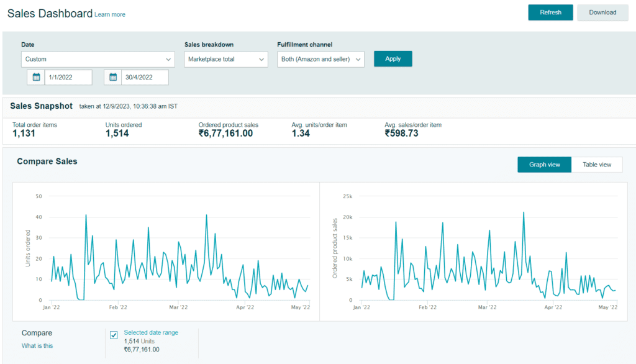Screen dimensions: 636x364
Task: Open the end date calendar icon
Action: click(113, 77)
